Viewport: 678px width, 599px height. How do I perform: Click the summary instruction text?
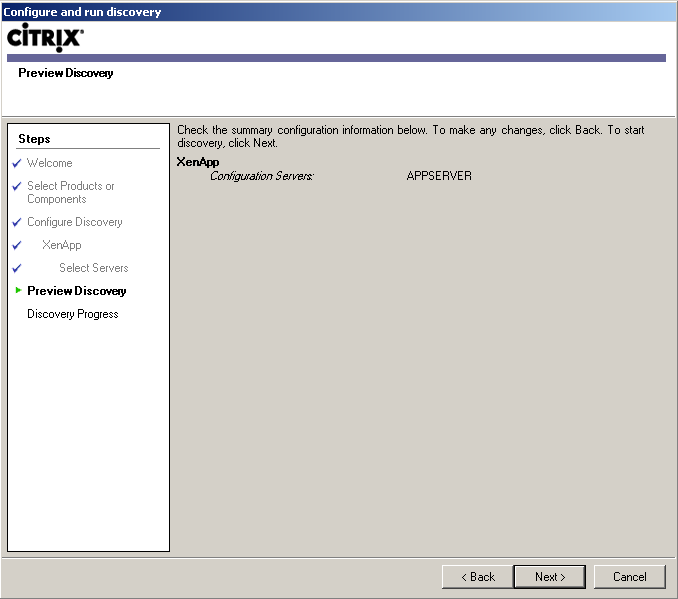[411, 136]
